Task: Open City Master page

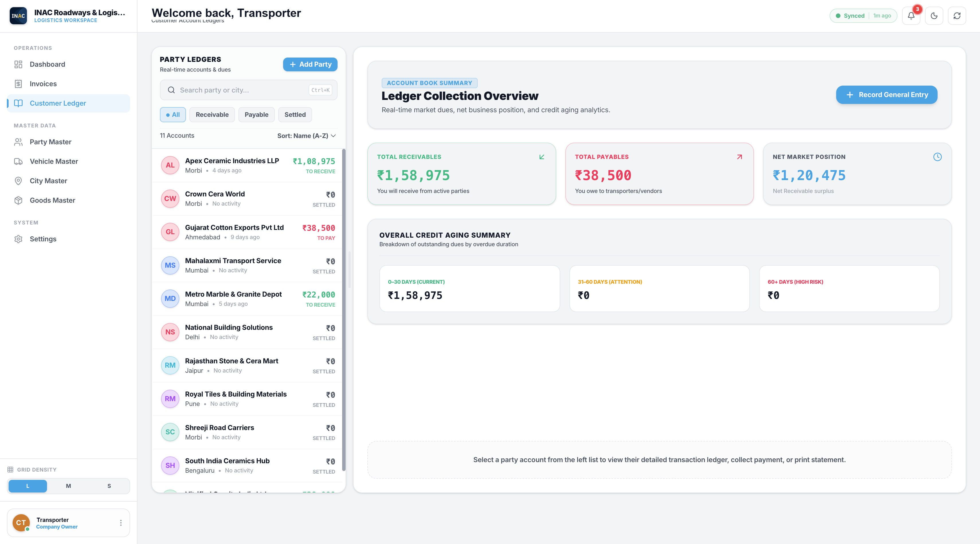Action: pyautogui.click(x=68, y=181)
